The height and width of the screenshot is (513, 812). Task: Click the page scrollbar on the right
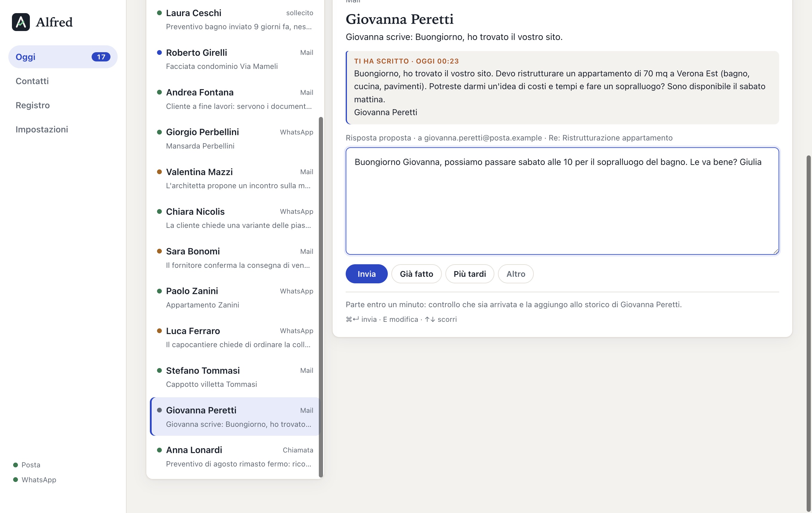tap(809, 333)
